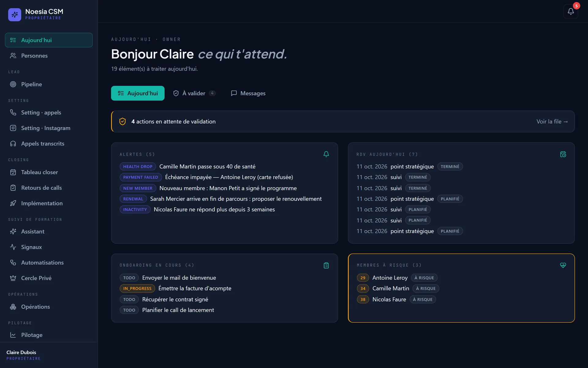Viewport: 588px width, 368px height.
Task: Click the 4 actions en attente de validation banner
Action: (x=343, y=121)
